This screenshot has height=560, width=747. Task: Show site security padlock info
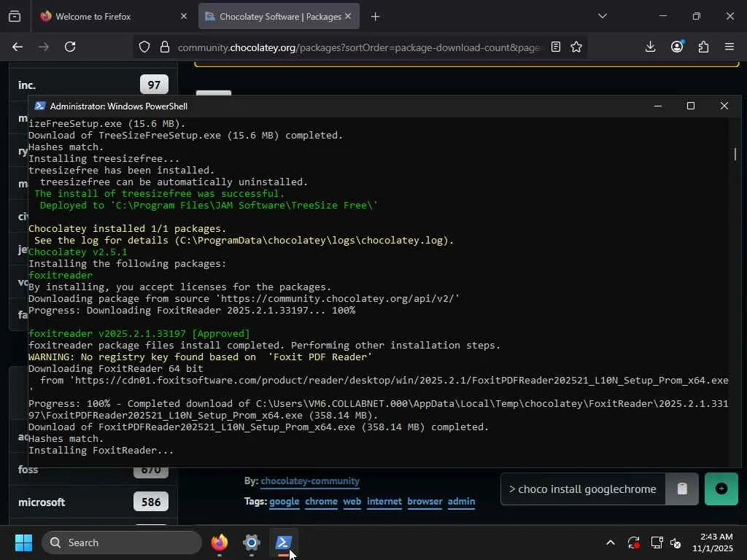(165, 47)
